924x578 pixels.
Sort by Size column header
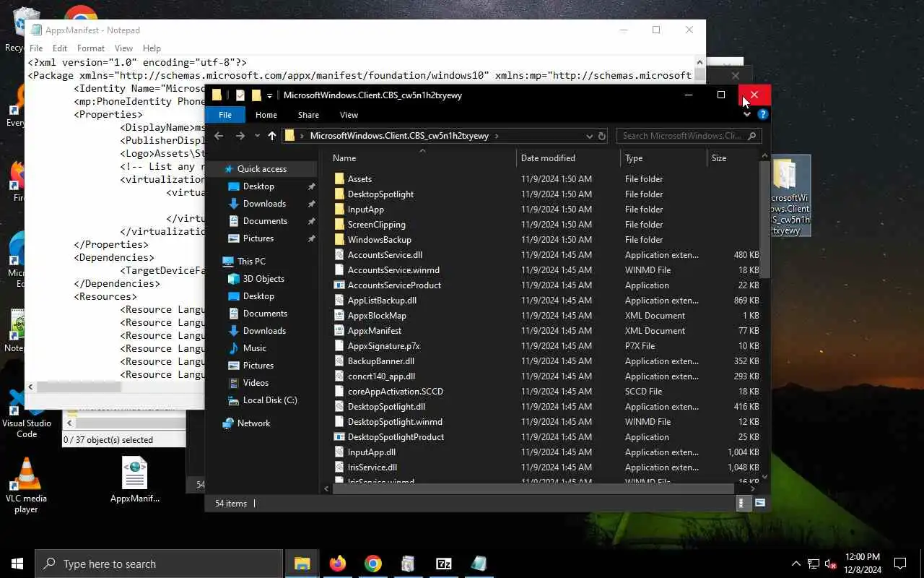[733, 158]
